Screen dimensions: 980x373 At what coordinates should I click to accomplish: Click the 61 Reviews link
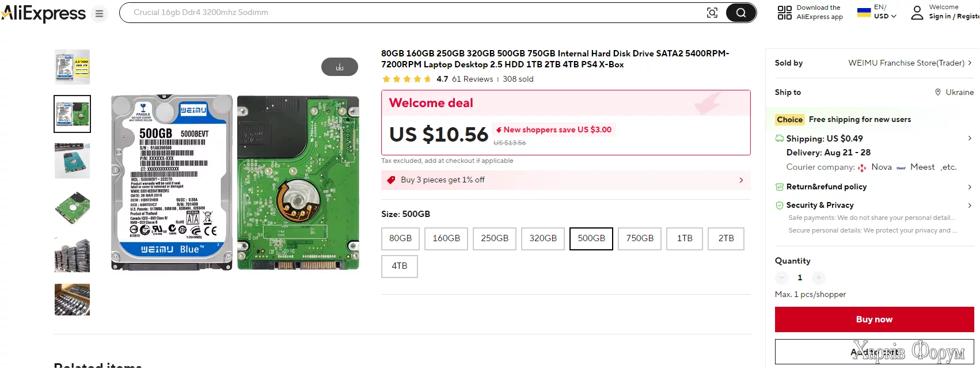click(472, 79)
